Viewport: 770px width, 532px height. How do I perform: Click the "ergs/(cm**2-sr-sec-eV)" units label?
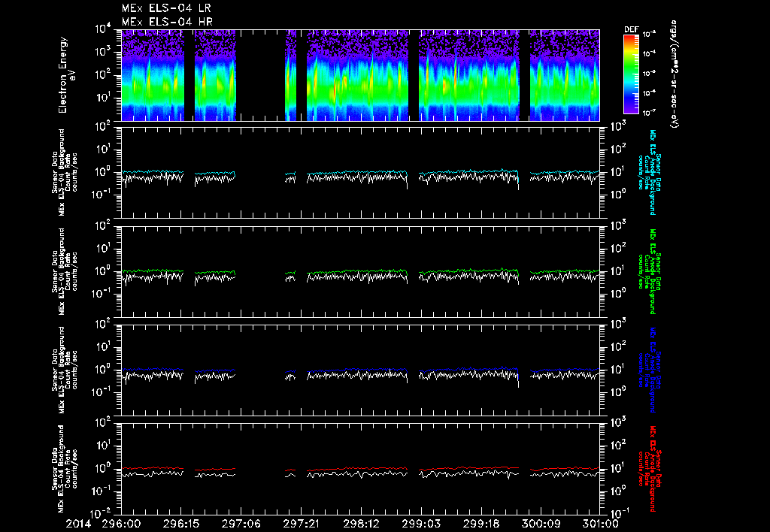674,74
